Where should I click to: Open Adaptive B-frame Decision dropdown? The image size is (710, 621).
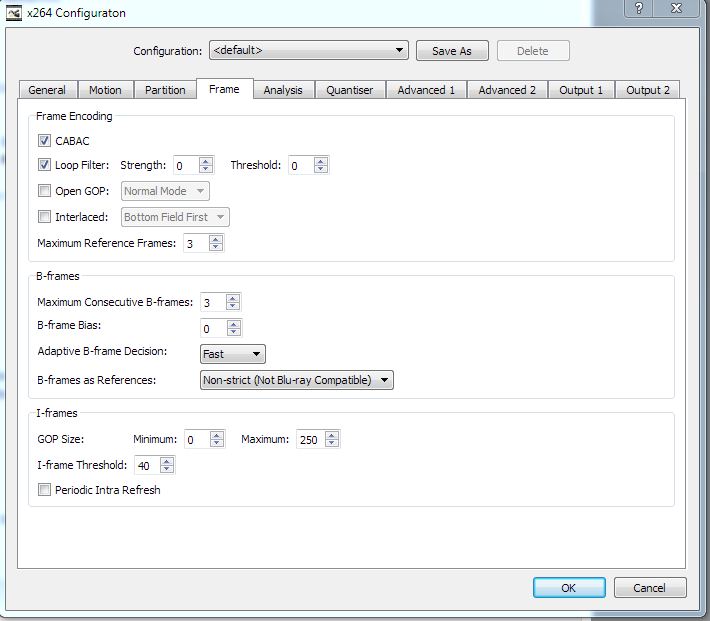(233, 354)
